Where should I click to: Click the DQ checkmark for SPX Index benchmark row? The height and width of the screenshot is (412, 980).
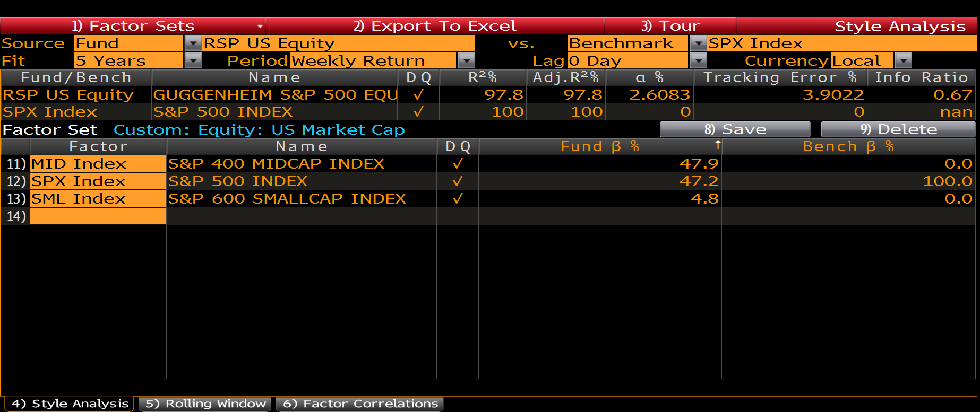tap(418, 112)
